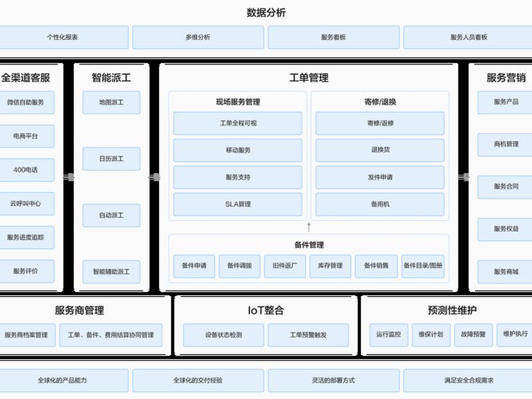
Task: Select the 400电话 box
Action: pyautogui.click(x=27, y=170)
